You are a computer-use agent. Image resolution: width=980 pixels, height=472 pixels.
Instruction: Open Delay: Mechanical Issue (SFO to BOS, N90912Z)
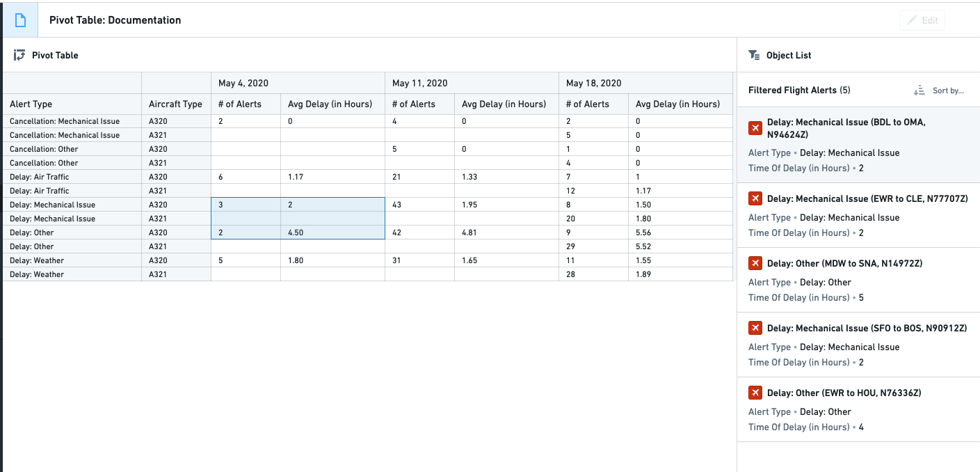coord(858,345)
